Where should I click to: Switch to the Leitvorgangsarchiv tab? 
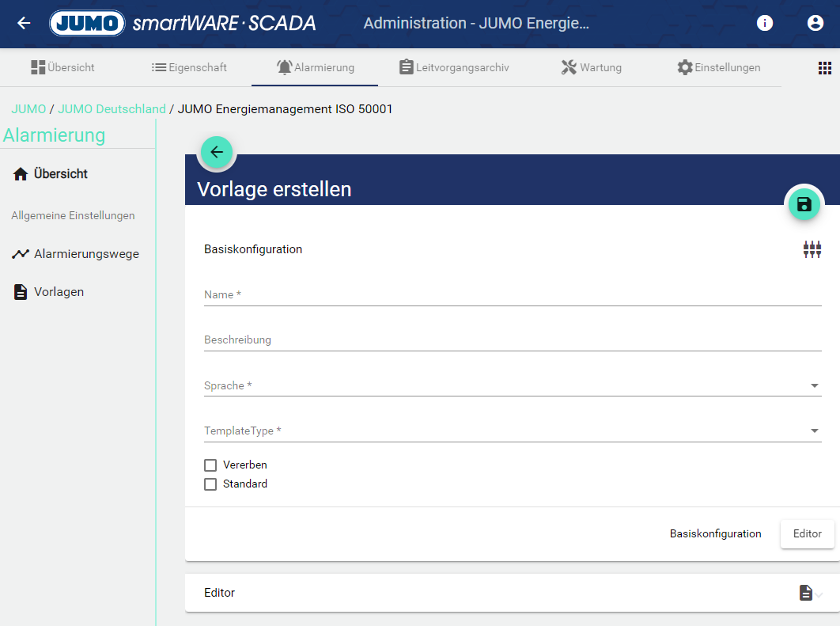point(454,67)
